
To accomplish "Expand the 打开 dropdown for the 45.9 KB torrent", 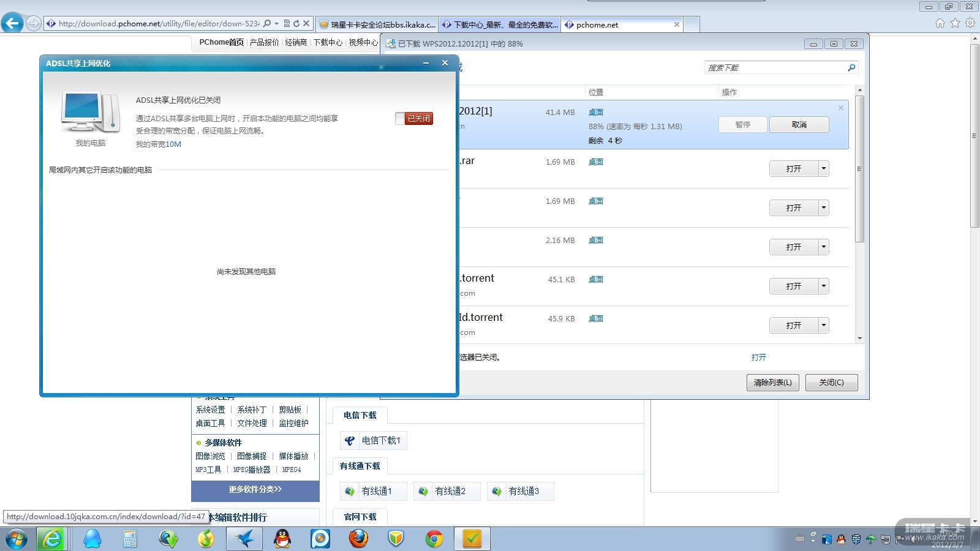I will click(824, 325).
